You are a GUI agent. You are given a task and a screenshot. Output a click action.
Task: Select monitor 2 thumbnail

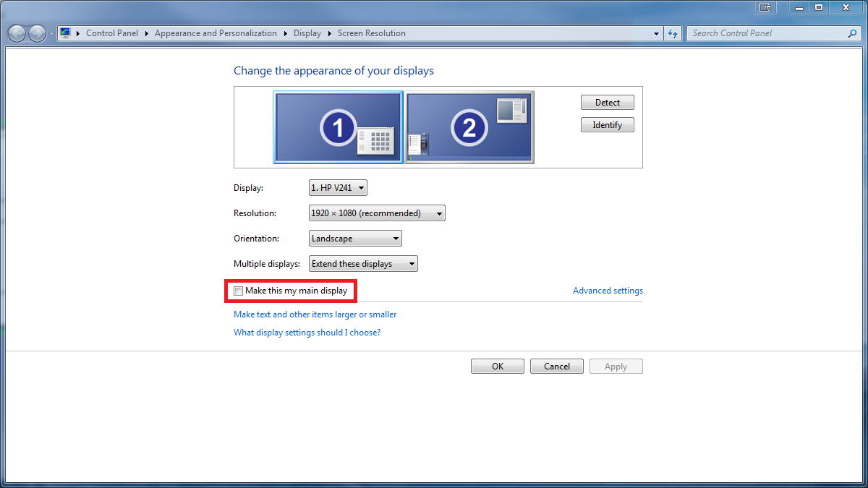pos(469,127)
